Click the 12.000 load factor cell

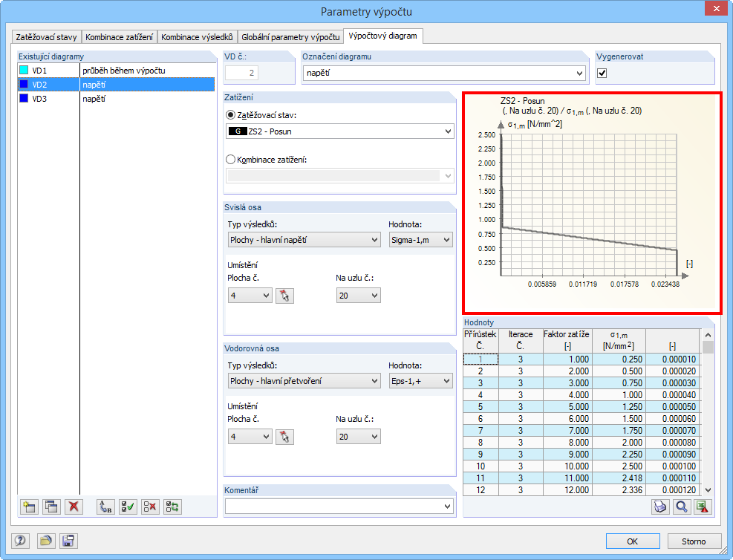click(567, 489)
